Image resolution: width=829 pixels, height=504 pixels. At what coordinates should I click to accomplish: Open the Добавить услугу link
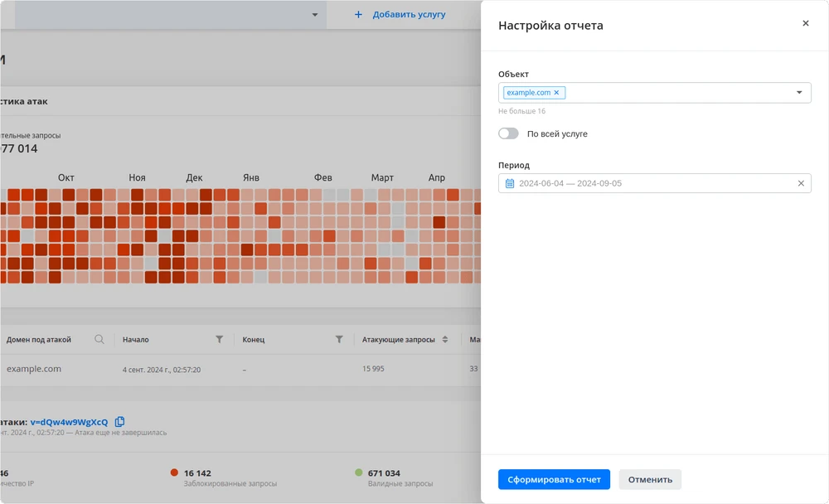pos(409,14)
